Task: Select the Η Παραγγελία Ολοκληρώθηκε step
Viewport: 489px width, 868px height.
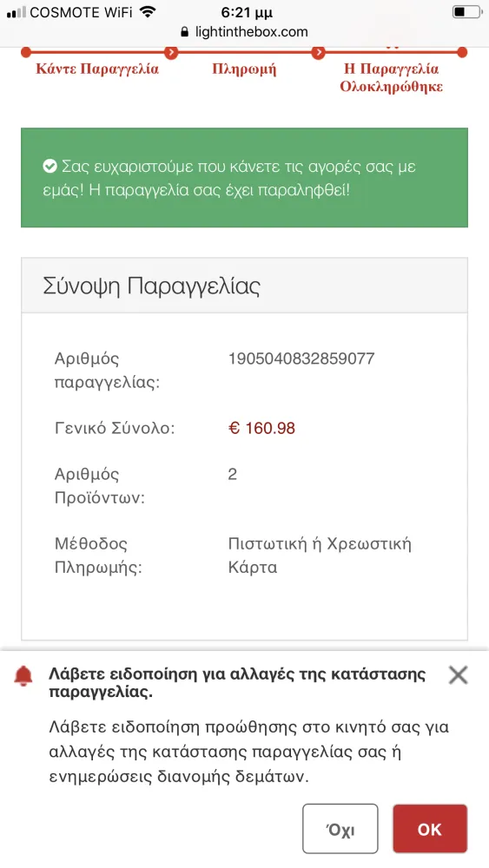Action: pyautogui.click(x=391, y=78)
